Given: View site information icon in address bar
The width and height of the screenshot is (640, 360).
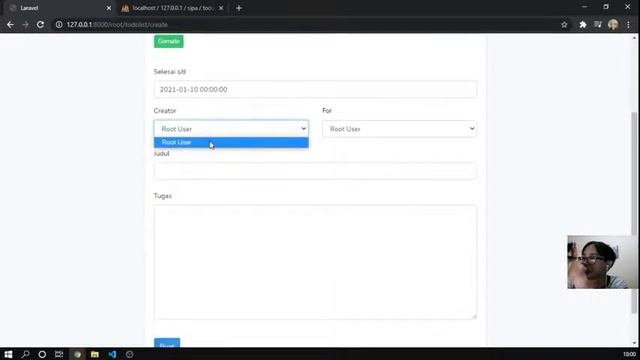Looking at the screenshot, I should pos(59,24).
